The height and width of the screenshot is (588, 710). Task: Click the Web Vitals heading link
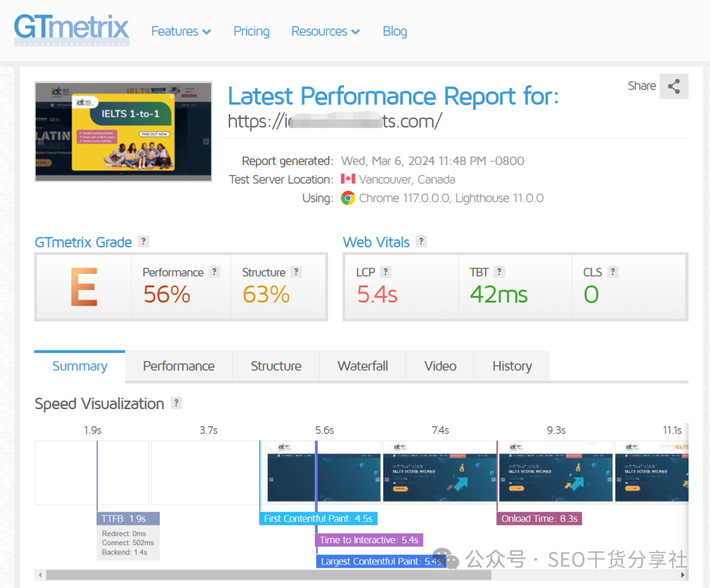tap(376, 242)
